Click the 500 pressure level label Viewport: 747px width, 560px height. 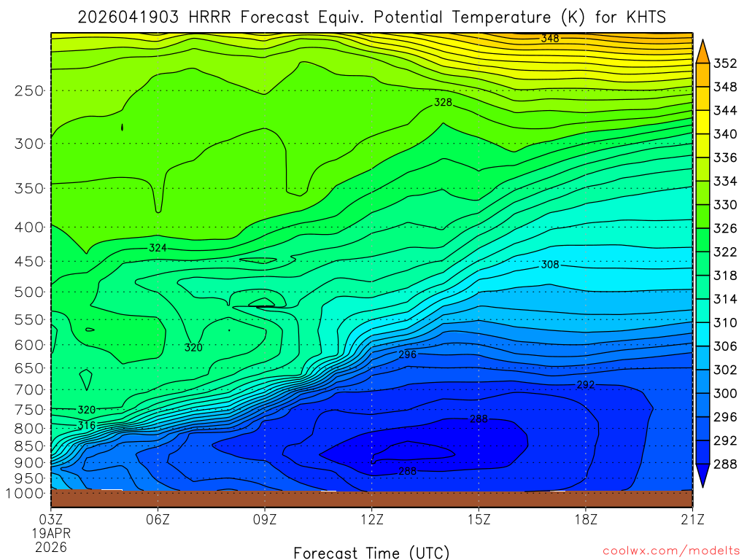[28, 292]
